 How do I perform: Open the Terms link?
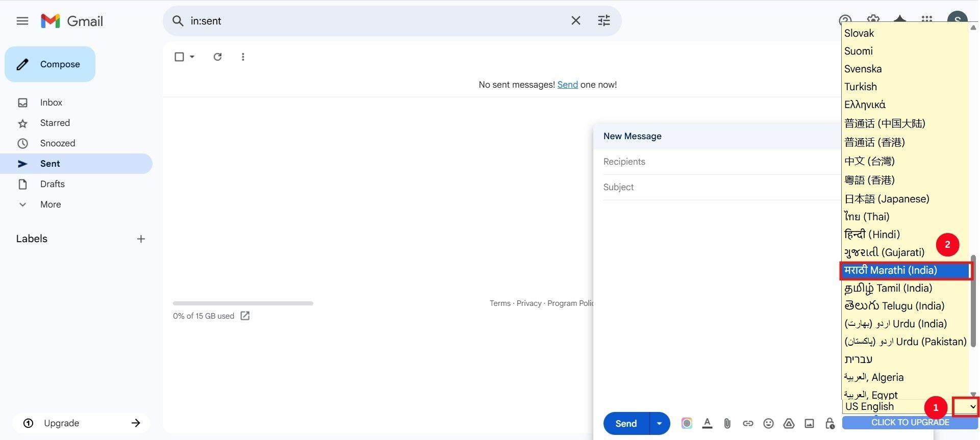click(x=500, y=303)
